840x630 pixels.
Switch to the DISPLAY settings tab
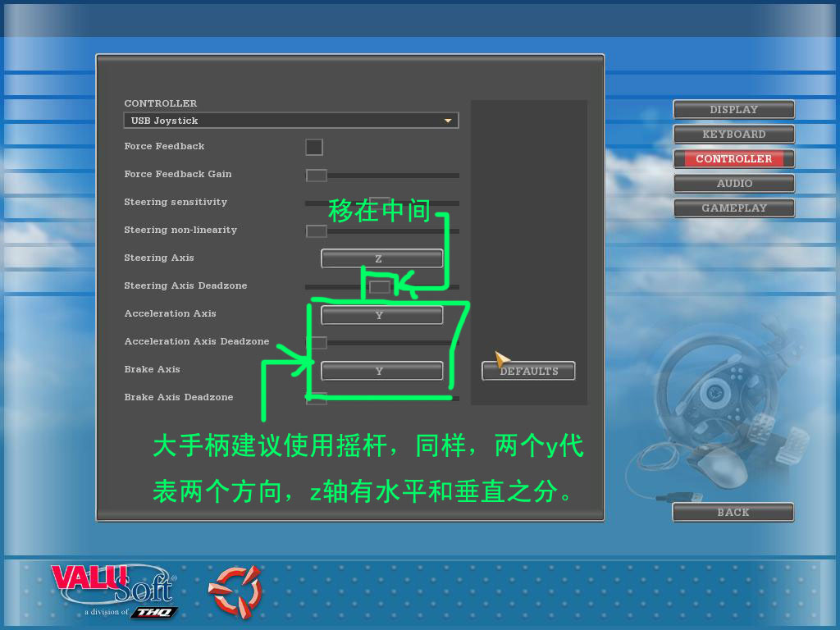pyautogui.click(x=733, y=109)
